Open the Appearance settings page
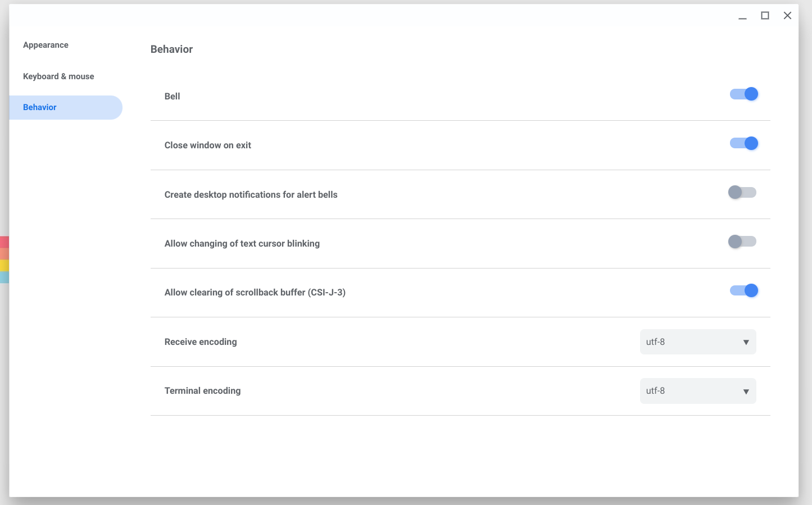 [46, 45]
